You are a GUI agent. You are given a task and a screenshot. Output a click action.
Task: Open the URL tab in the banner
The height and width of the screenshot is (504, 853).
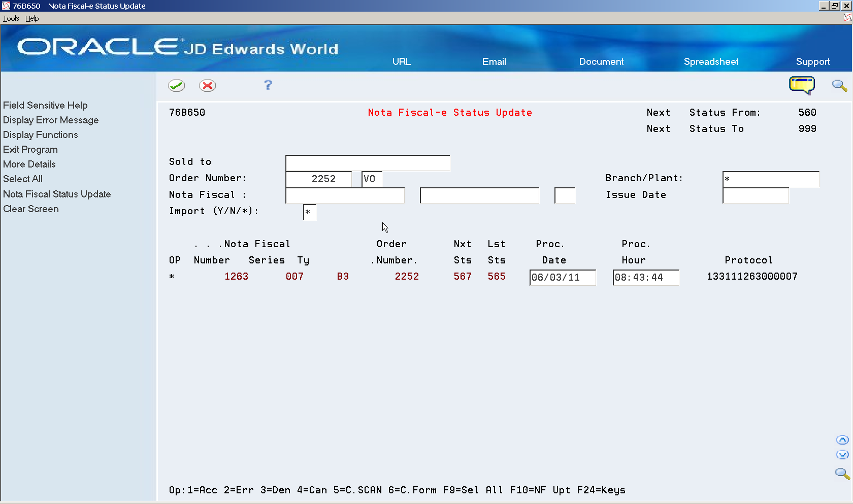[401, 61]
